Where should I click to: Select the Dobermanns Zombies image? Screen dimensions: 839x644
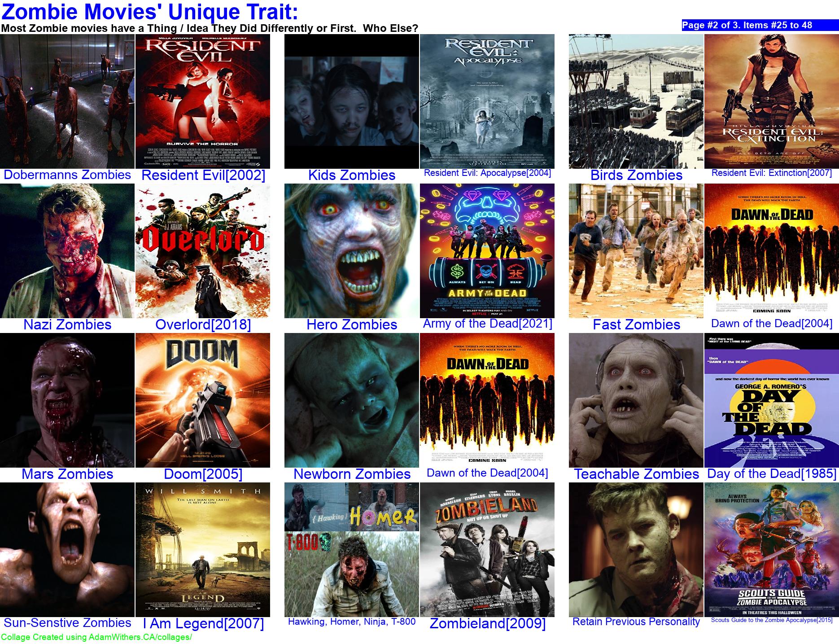click(67, 101)
